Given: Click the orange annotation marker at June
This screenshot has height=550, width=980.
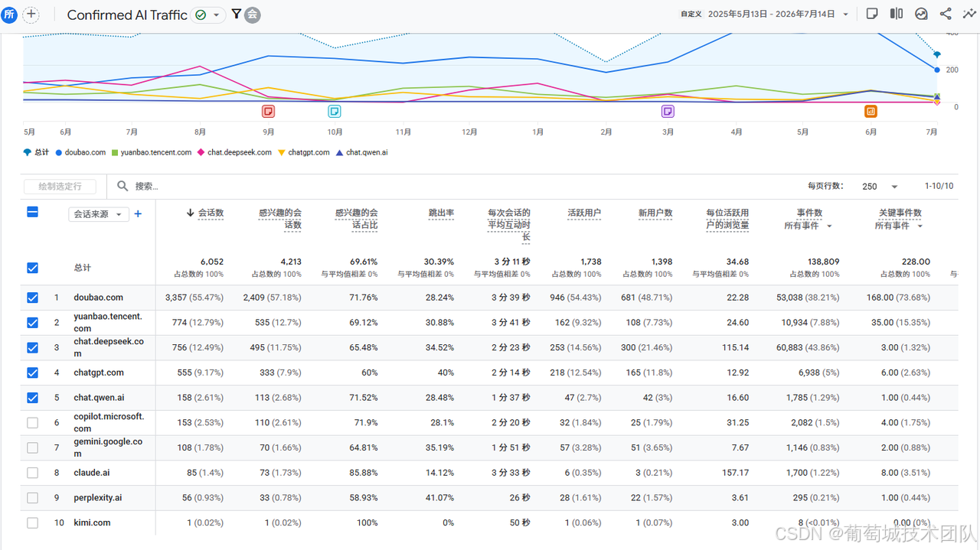Looking at the screenshot, I should (x=871, y=111).
